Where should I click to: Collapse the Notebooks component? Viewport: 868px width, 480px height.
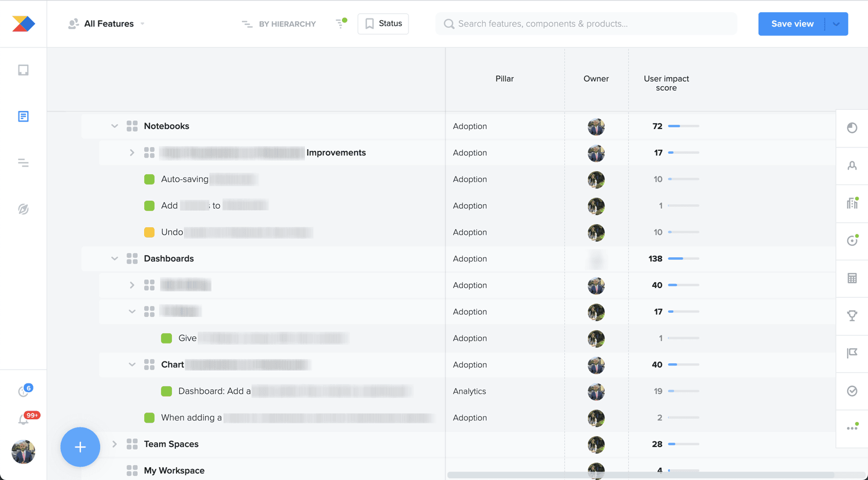(x=115, y=126)
